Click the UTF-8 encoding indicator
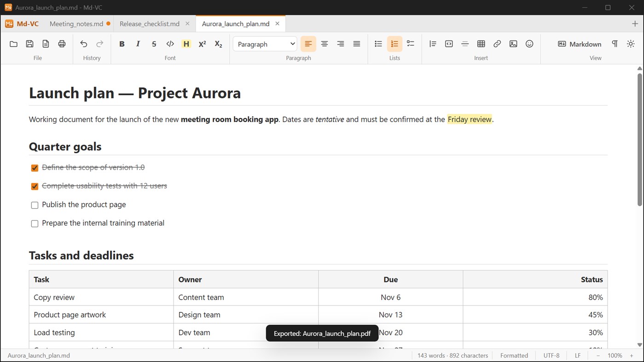Viewport: 644px width, 362px height. coord(551,356)
